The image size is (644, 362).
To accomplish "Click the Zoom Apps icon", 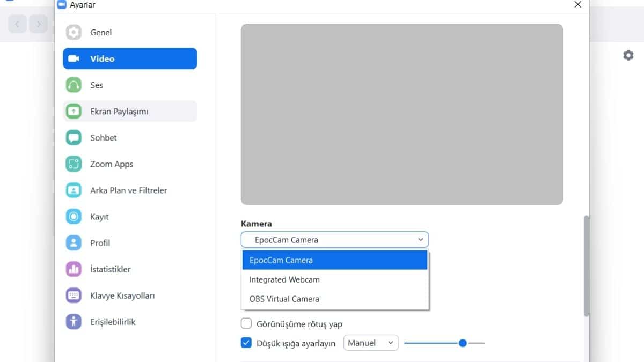I will coord(74,164).
